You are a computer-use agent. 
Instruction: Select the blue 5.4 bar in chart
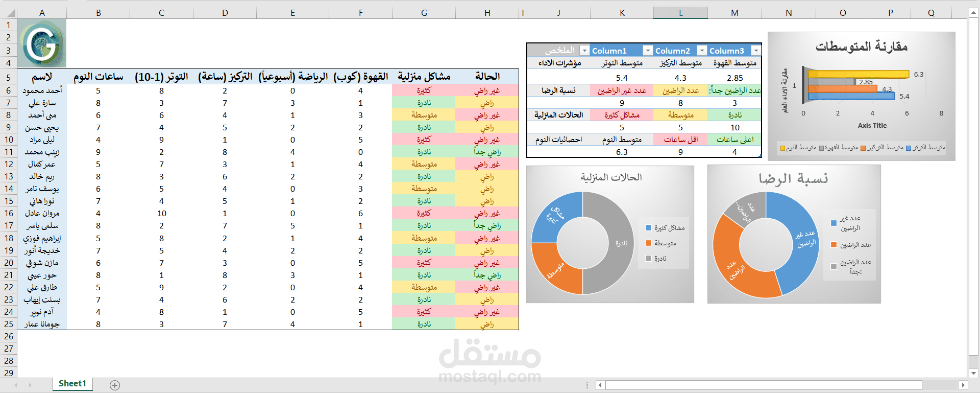851,96
